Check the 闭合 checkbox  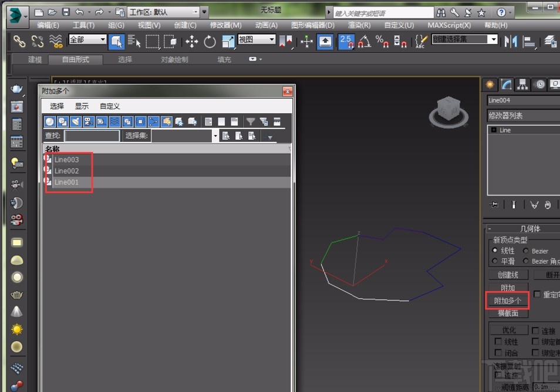pyautogui.click(x=497, y=353)
